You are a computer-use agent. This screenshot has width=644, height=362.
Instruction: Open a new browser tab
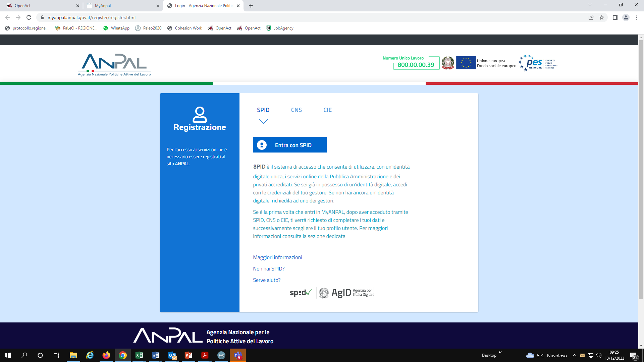point(251,6)
